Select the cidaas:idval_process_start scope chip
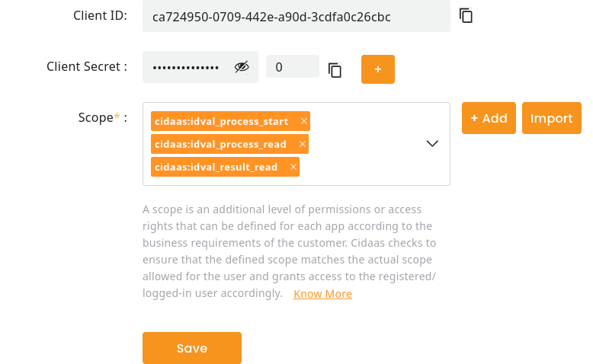The height and width of the screenshot is (364, 593). click(221, 121)
